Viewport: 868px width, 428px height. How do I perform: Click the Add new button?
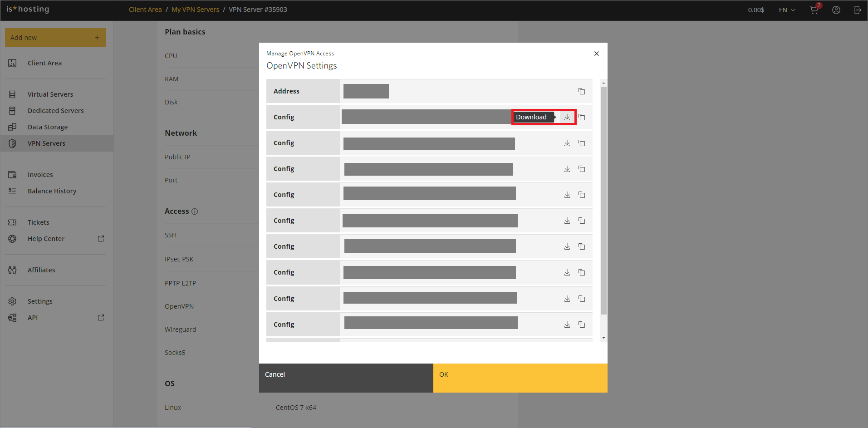pos(55,38)
